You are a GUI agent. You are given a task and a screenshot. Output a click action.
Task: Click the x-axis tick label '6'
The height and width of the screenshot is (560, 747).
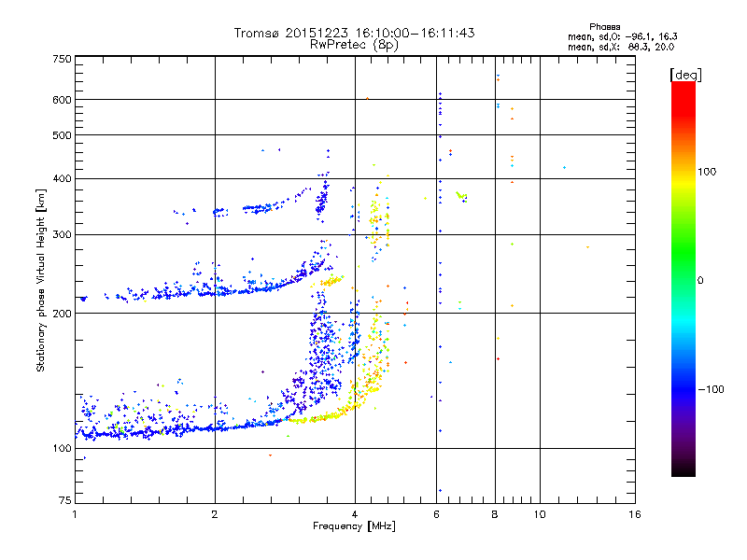pos(436,514)
